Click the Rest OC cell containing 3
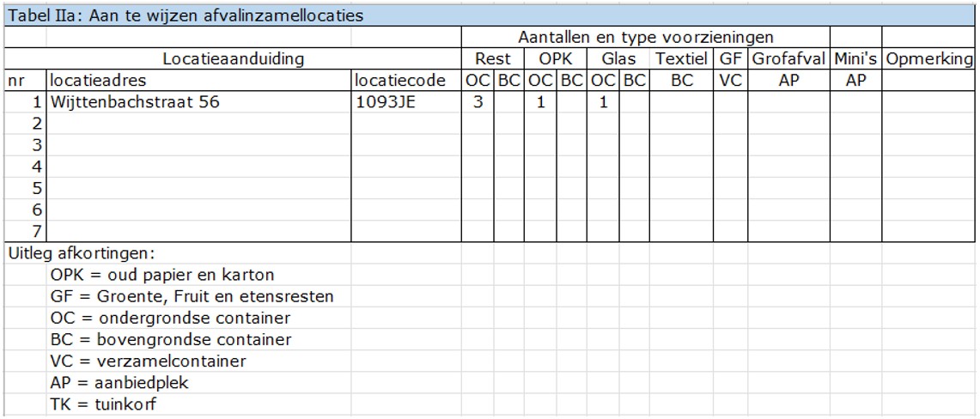The height and width of the screenshot is (419, 980). (x=477, y=102)
